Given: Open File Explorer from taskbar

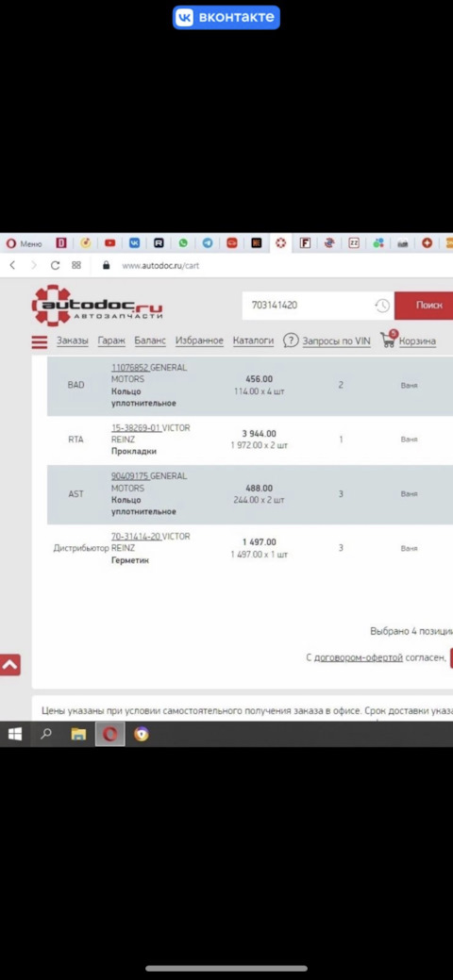Looking at the screenshot, I should point(78,735).
